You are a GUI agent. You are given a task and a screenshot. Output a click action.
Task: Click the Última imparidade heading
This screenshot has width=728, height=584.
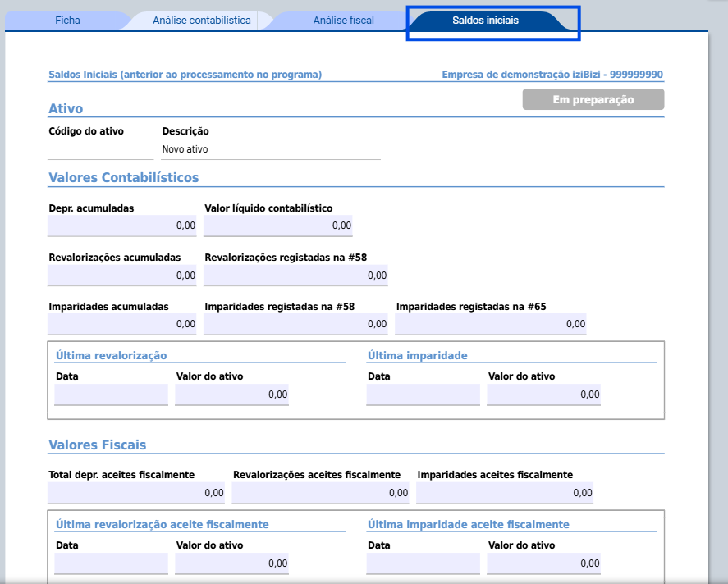click(x=418, y=355)
